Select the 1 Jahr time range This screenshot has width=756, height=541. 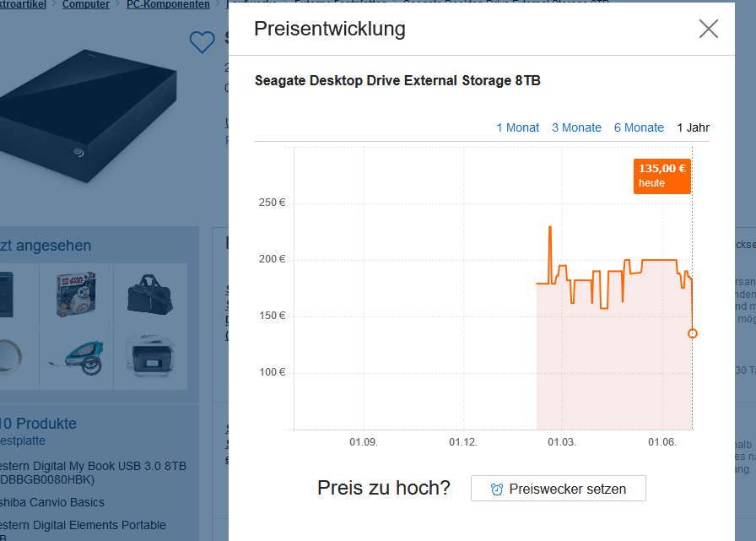693,127
